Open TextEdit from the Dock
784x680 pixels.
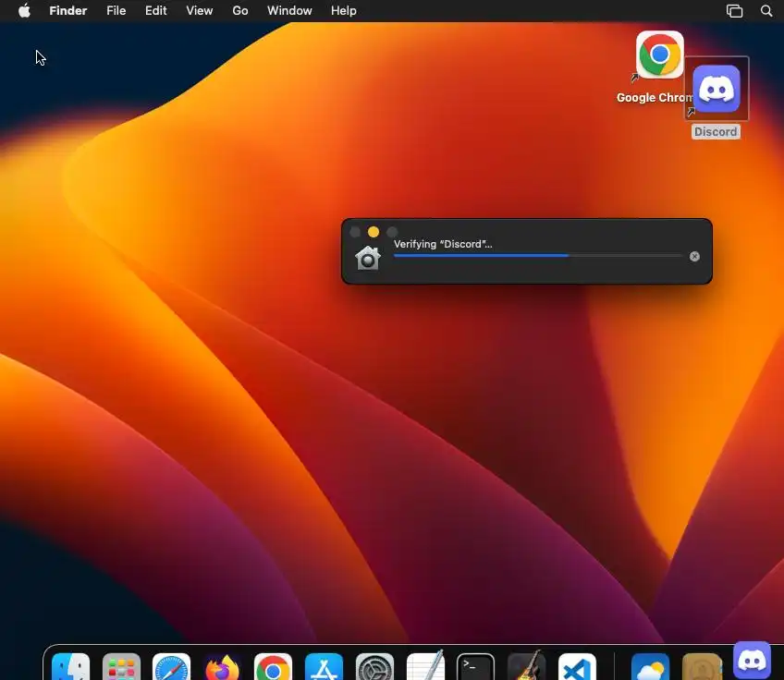(425, 665)
